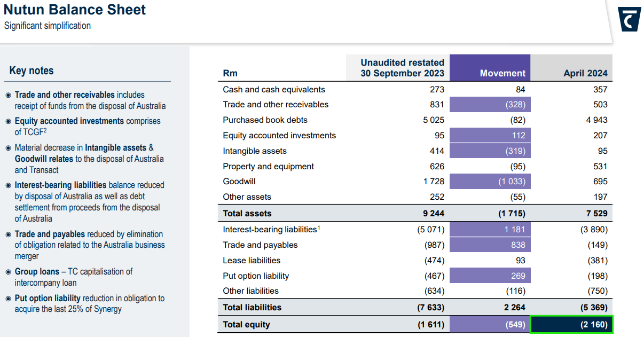Select the Put option liability bullet icon
Image resolution: width=644 pixels, height=337 pixels.
7,298
